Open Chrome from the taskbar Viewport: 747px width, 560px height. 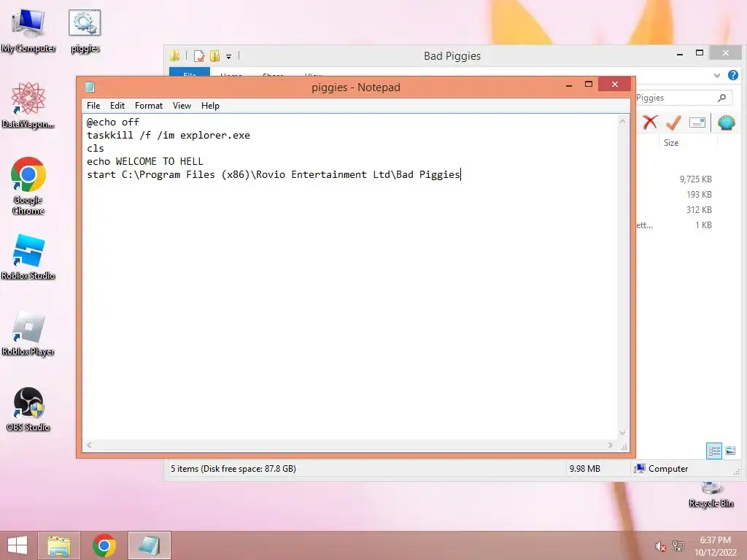(x=104, y=545)
